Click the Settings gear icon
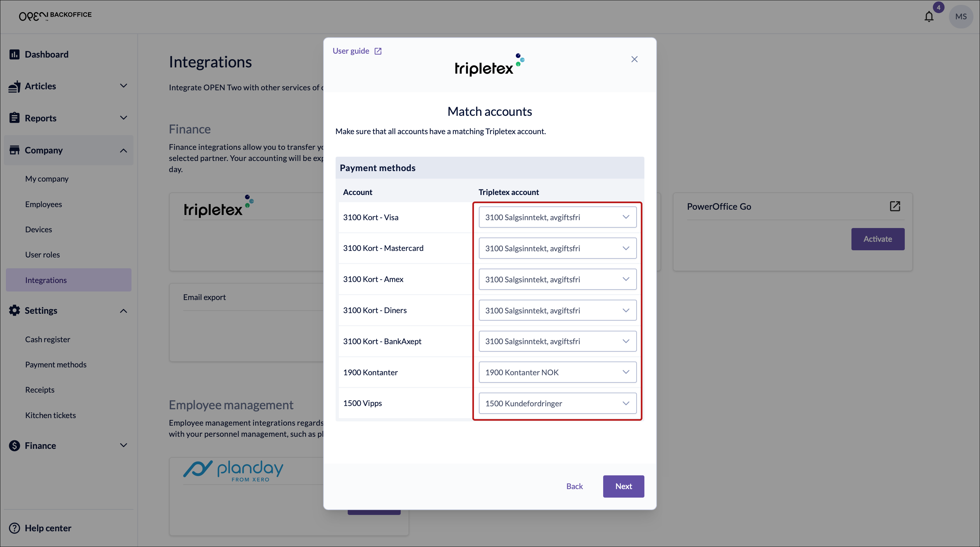 14,310
